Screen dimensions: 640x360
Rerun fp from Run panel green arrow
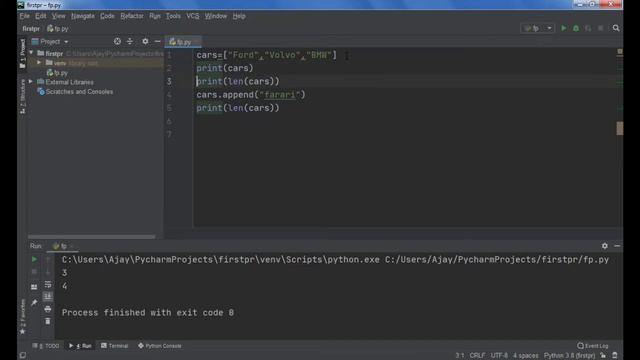pos(34,259)
